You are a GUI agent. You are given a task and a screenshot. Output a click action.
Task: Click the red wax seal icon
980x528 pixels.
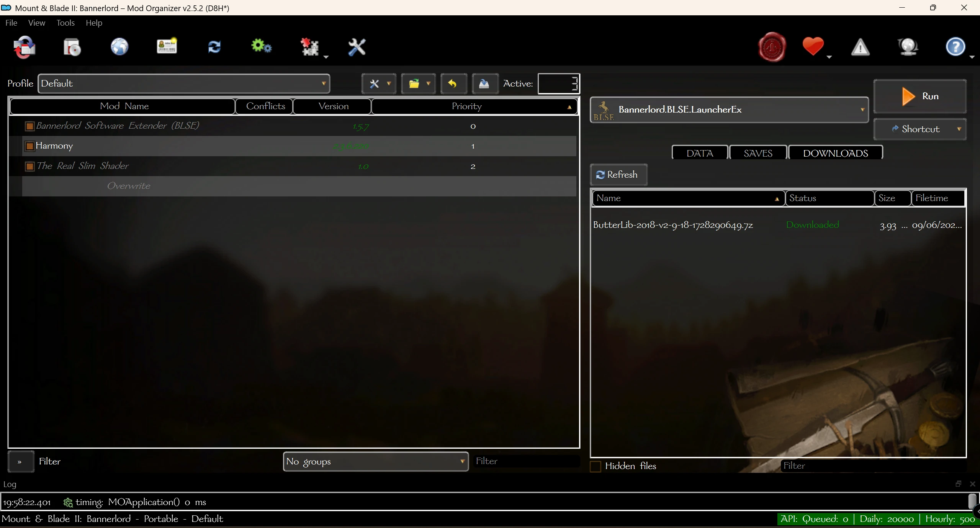[x=772, y=47]
